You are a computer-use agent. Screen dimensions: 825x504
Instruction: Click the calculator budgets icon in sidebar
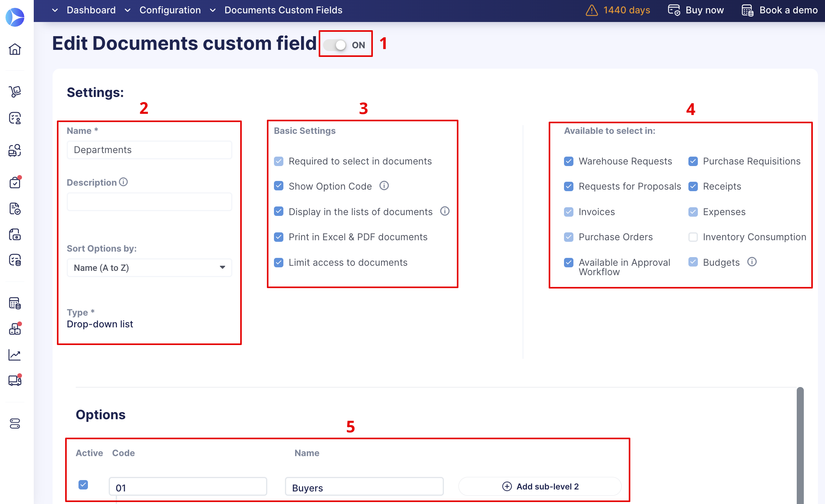click(x=15, y=303)
